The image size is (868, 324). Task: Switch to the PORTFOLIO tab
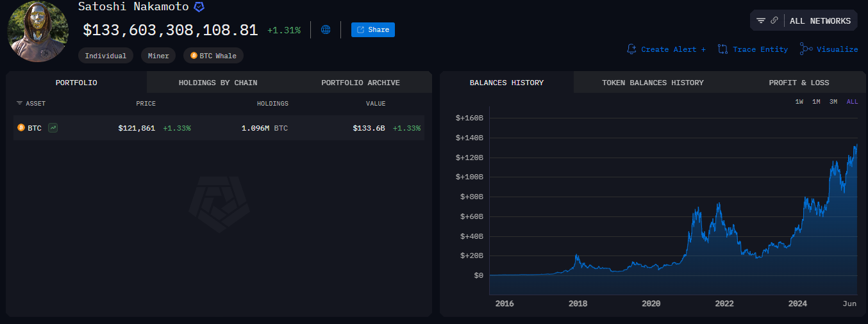(76, 83)
